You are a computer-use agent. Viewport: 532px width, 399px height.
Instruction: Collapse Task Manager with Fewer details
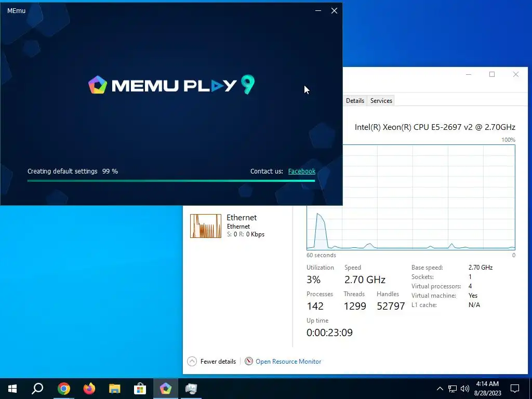click(212, 362)
